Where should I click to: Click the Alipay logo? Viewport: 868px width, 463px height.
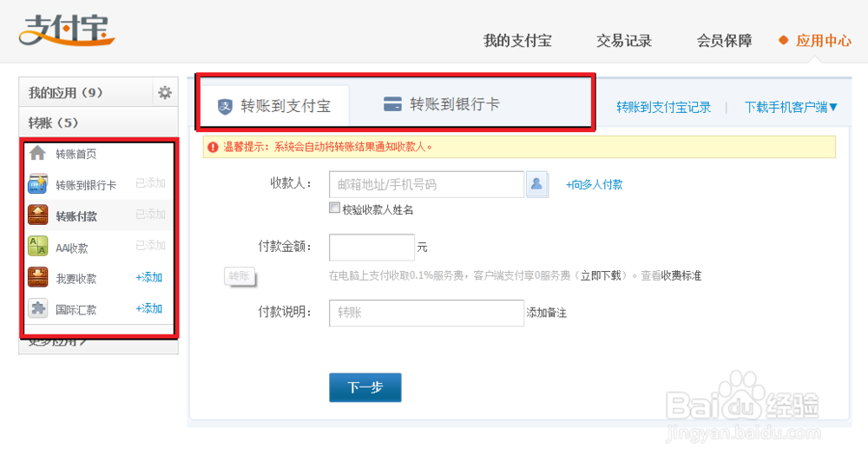(67, 30)
